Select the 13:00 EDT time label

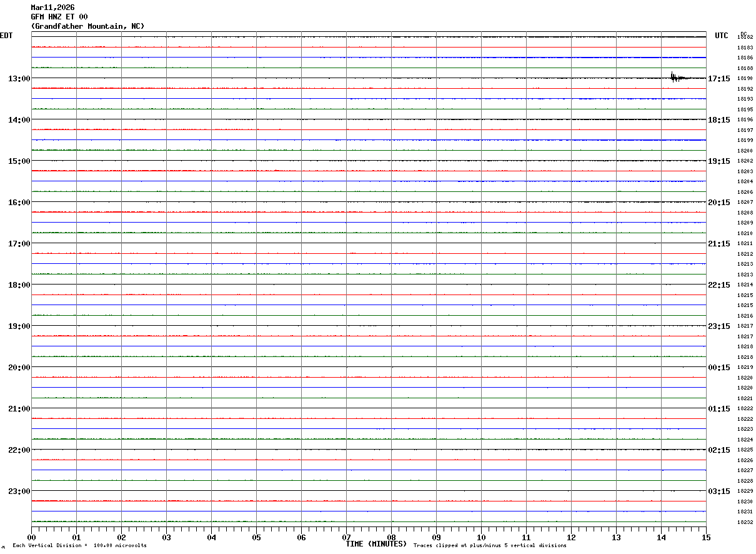(x=19, y=79)
